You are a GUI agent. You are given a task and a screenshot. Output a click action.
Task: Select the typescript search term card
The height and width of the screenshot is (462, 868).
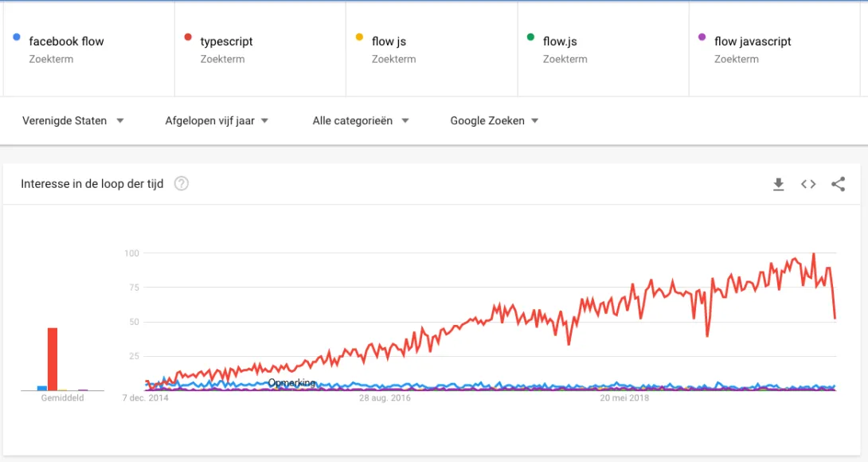260,48
